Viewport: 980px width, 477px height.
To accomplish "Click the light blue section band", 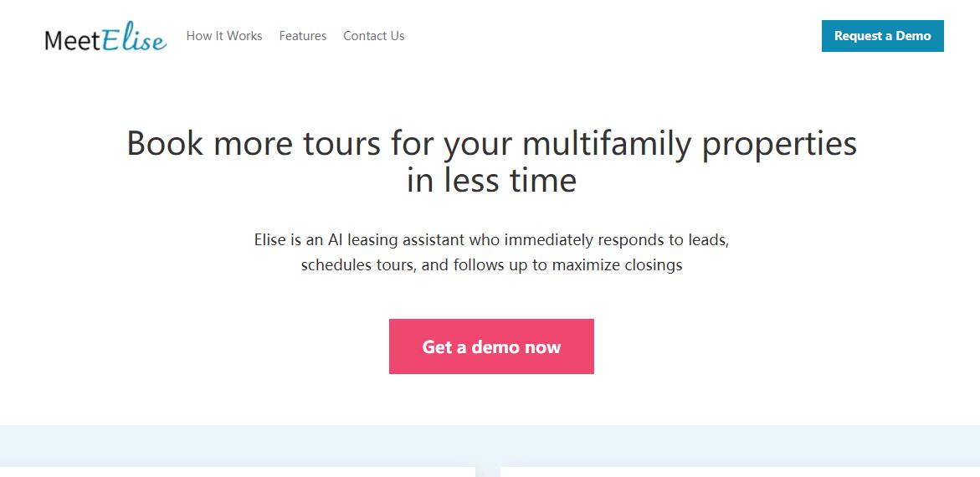I will point(490,445).
